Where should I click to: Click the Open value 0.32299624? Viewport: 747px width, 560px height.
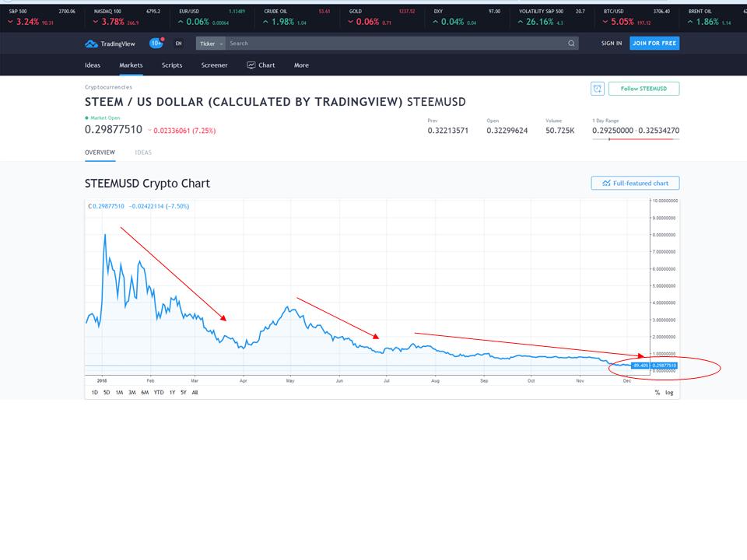click(507, 131)
